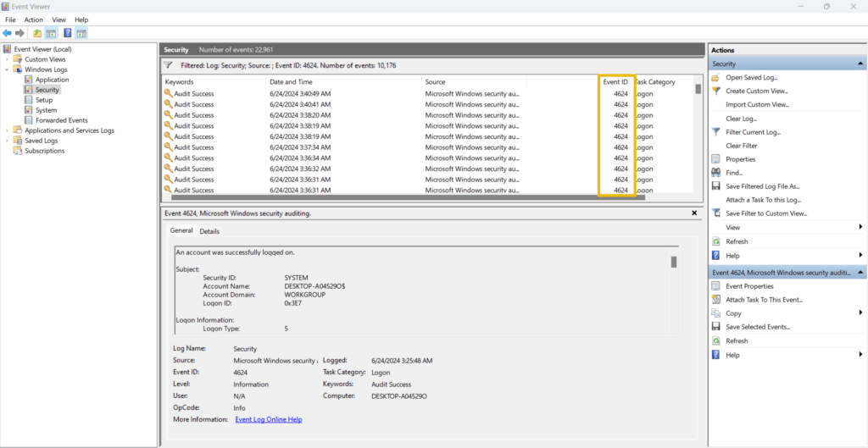The height and width of the screenshot is (448, 868).
Task: Click the Save Filter to Custom View icon
Action: point(715,213)
